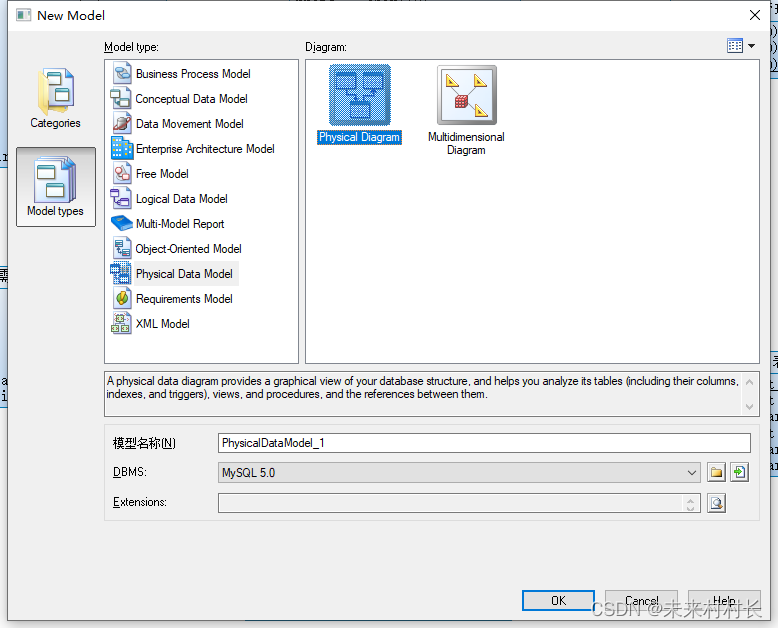778x628 pixels.
Task: Select 'Object-Oriented Model' text
Action: tap(189, 249)
